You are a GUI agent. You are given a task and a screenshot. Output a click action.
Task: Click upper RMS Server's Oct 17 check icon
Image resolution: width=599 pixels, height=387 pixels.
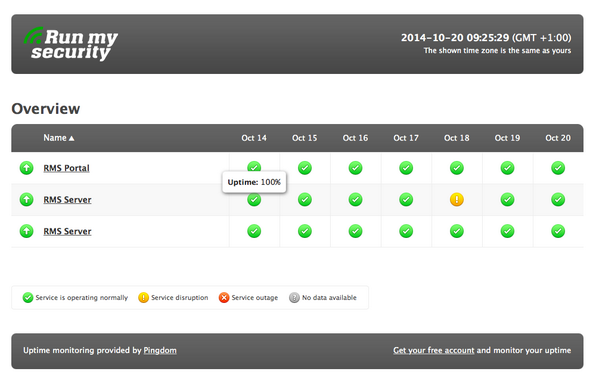coord(406,199)
